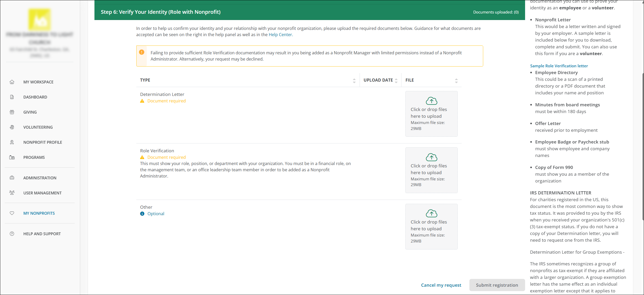Viewport: 644px width, 295px height.
Task: Open Sample Role Verification letter link
Action: click(559, 66)
